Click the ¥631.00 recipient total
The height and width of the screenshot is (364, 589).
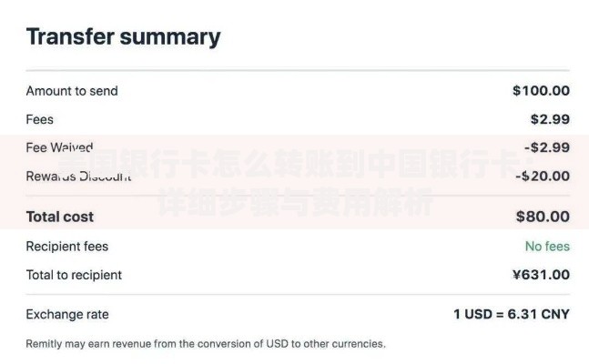pos(541,275)
